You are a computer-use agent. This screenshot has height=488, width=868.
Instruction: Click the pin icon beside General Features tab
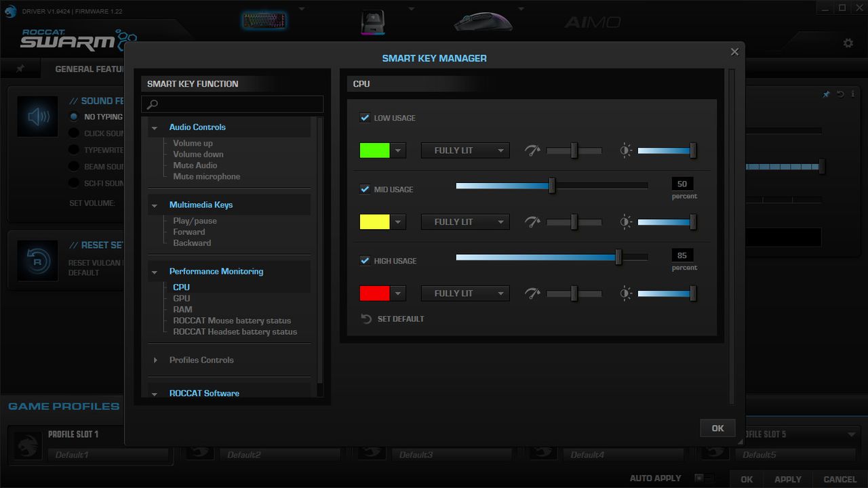pyautogui.click(x=20, y=68)
